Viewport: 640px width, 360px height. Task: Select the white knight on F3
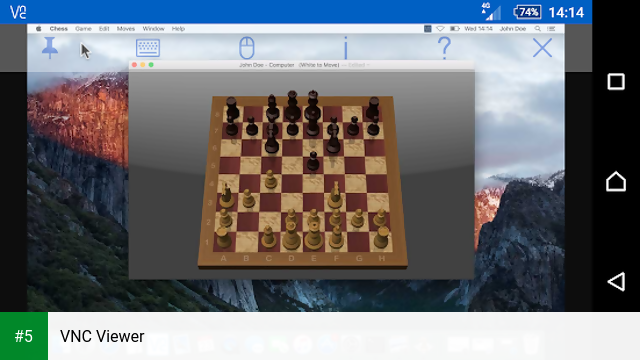point(335,195)
